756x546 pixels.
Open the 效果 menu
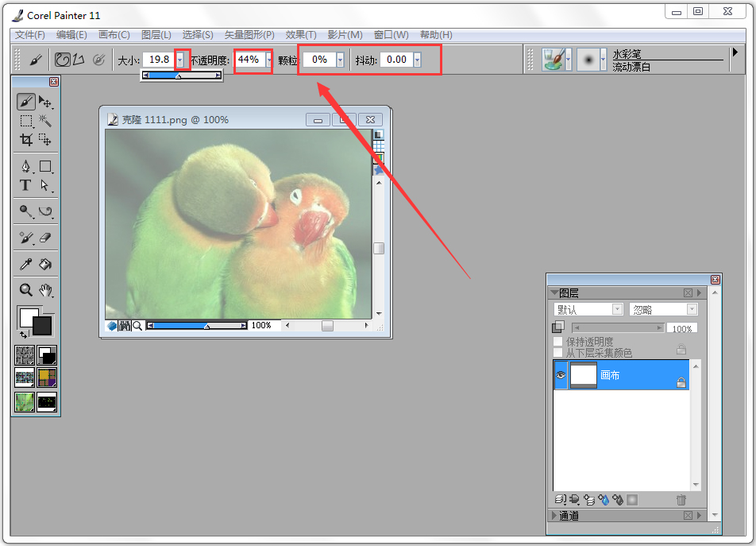click(x=300, y=34)
